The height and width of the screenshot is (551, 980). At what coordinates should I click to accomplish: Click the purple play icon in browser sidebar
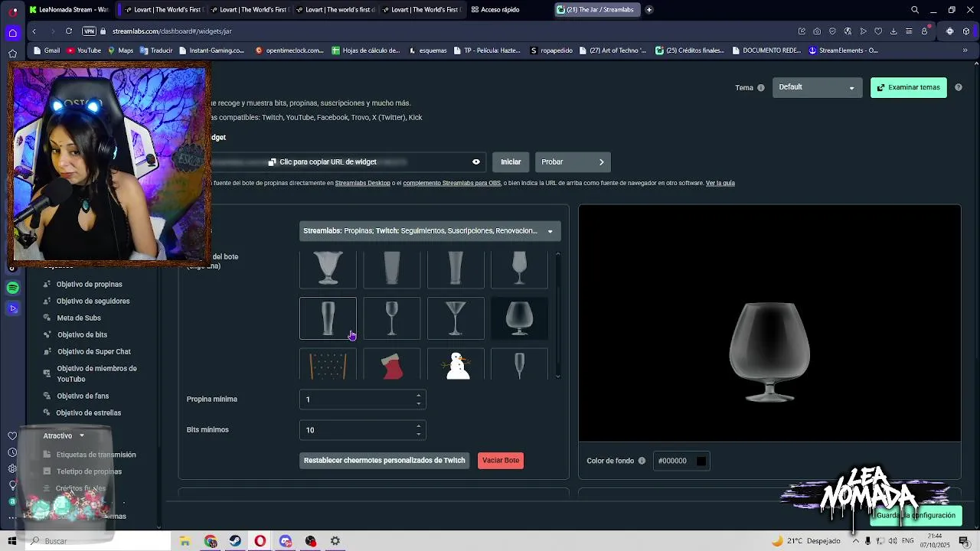(x=12, y=308)
